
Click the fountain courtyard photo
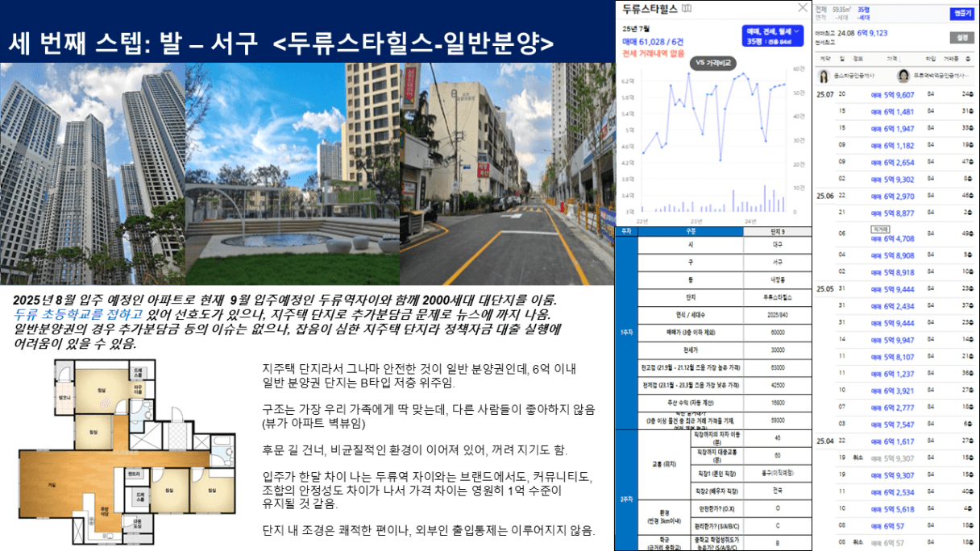pyautogui.click(x=293, y=174)
